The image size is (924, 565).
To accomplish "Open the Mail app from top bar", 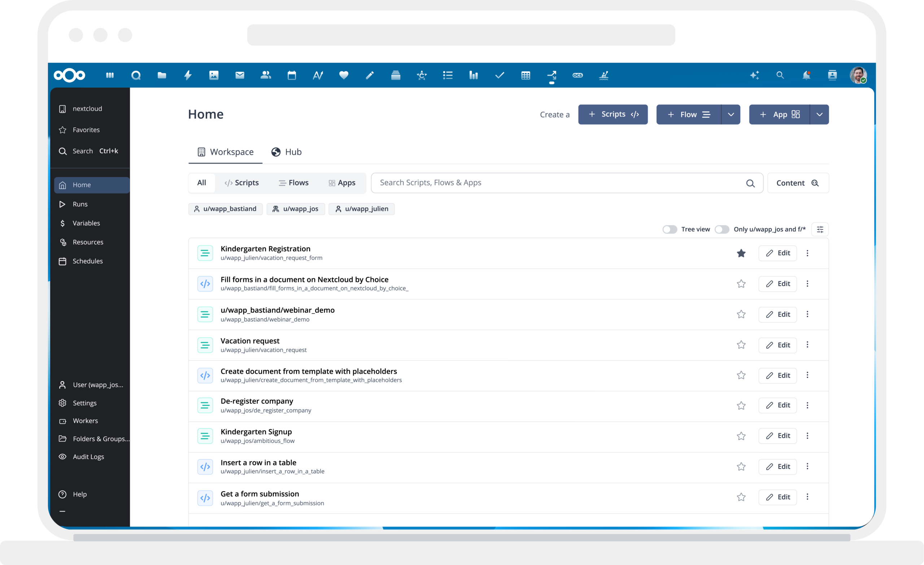I will click(240, 75).
